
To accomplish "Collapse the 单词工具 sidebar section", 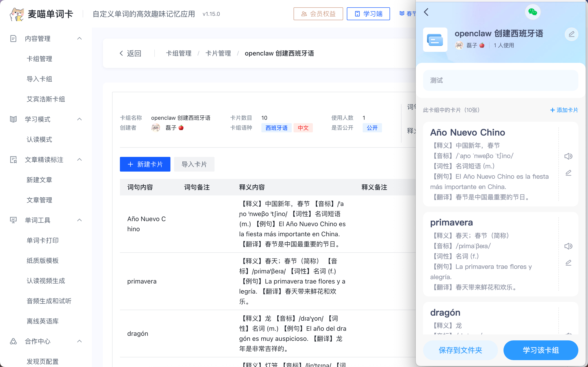I will (x=79, y=220).
